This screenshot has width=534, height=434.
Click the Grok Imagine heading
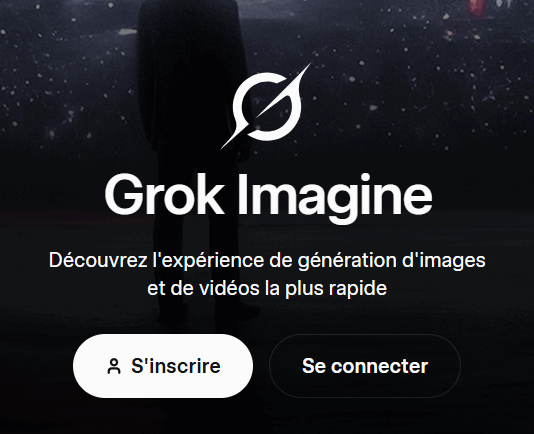268,198
